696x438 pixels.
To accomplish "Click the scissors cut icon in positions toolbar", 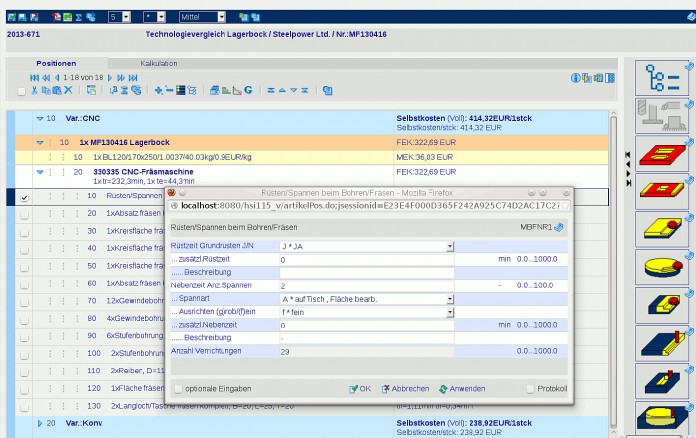I will point(35,91).
